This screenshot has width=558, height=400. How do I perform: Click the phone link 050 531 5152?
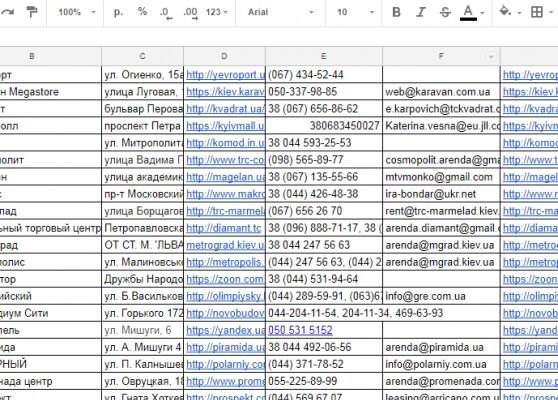click(300, 330)
